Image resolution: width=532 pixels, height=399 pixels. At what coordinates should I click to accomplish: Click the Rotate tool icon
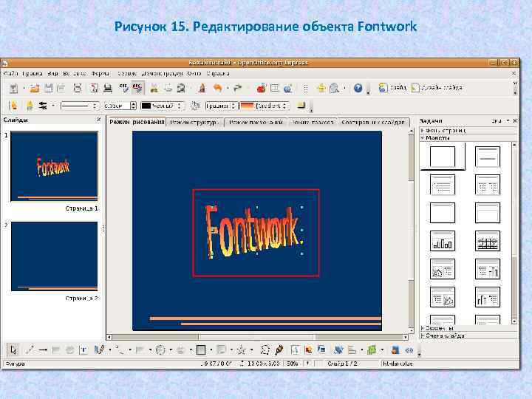[x=338, y=349]
